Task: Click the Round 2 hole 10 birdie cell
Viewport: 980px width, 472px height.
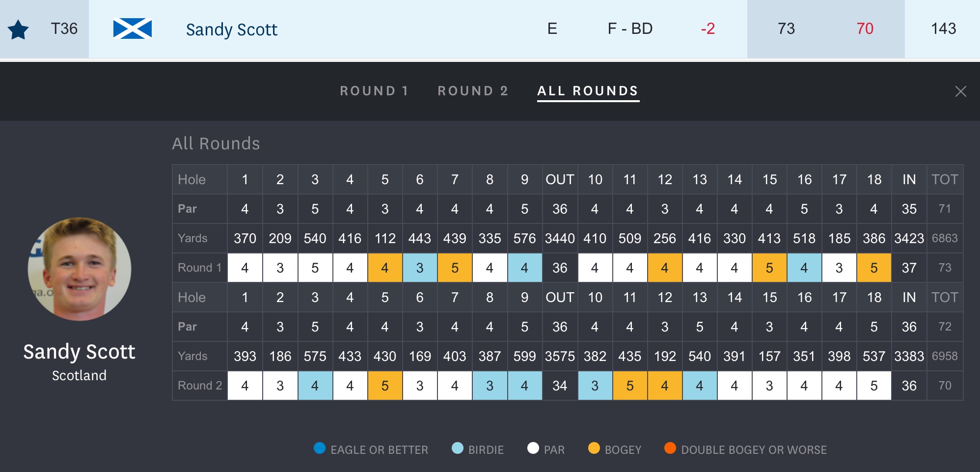Action: click(x=595, y=386)
